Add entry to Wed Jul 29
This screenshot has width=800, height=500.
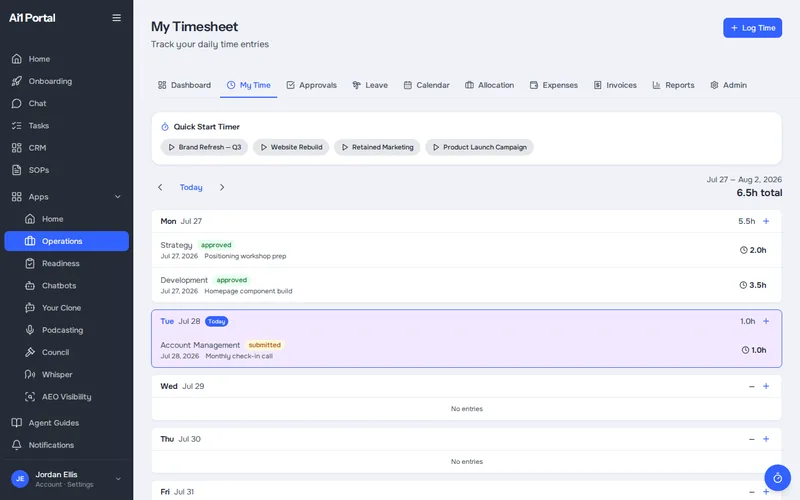point(766,386)
